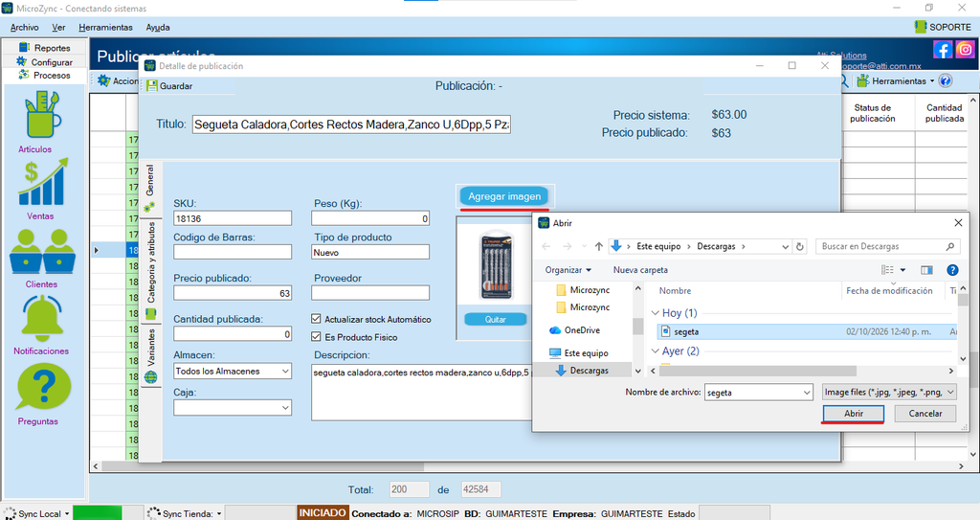The height and width of the screenshot is (520, 980).
Task: Open the Preguntas question icon
Action: point(44,387)
